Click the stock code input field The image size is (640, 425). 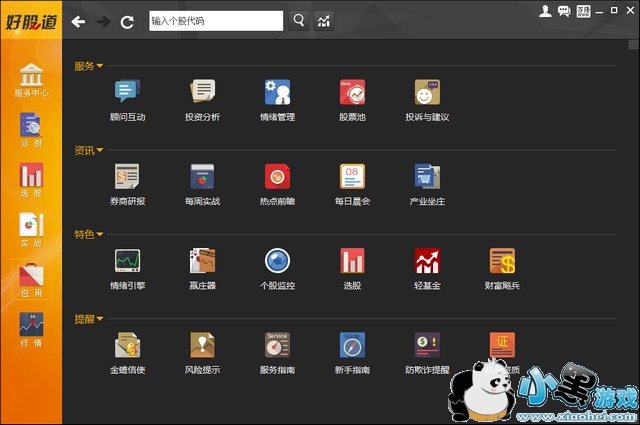[215, 20]
